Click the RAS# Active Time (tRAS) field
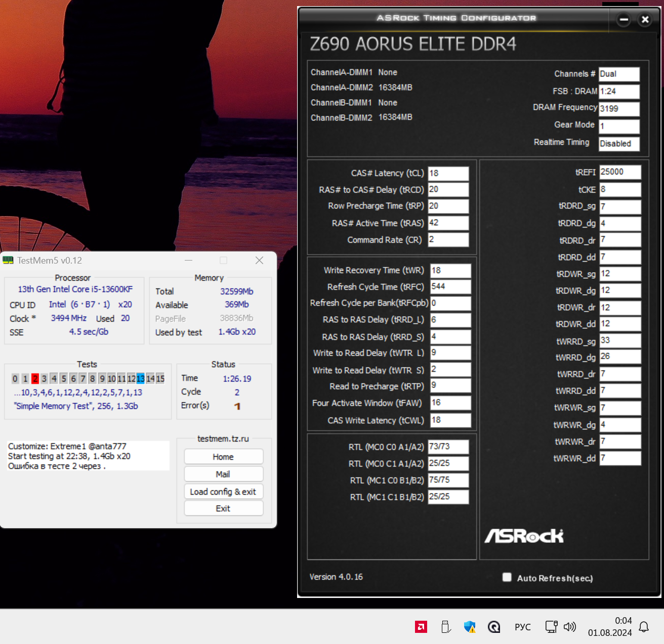Image resolution: width=664 pixels, height=644 pixels. pos(448,223)
